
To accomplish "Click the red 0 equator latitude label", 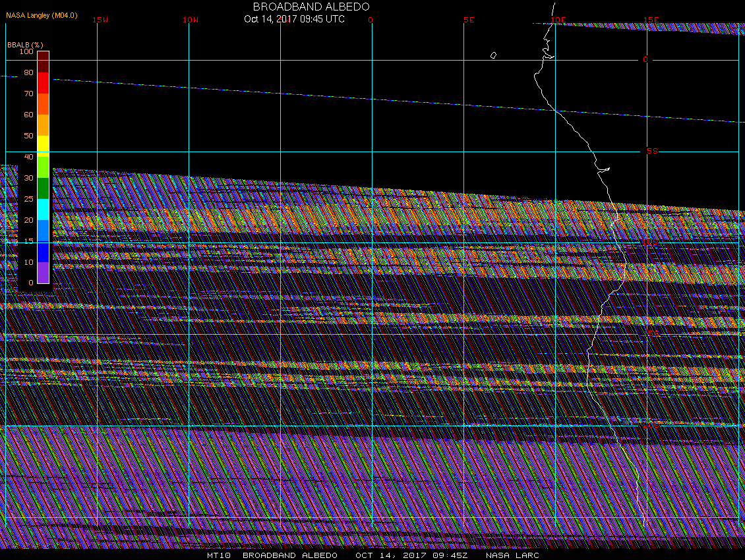I will [645, 59].
